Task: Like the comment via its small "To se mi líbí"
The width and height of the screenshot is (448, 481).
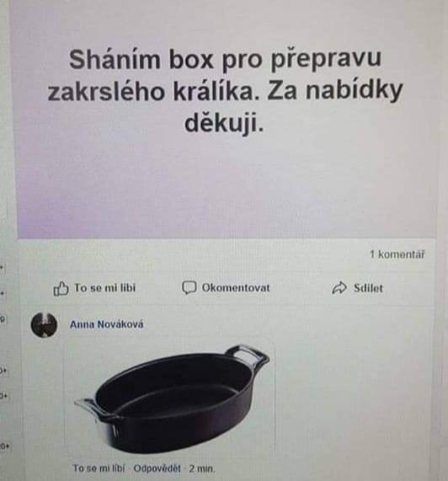Action: tap(99, 468)
